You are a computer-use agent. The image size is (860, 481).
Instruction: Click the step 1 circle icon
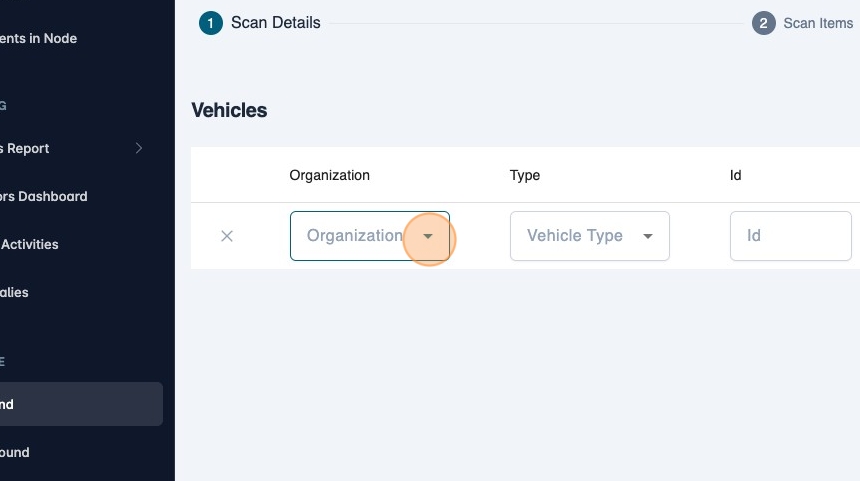pyautogui.click(x=211, y=23)
